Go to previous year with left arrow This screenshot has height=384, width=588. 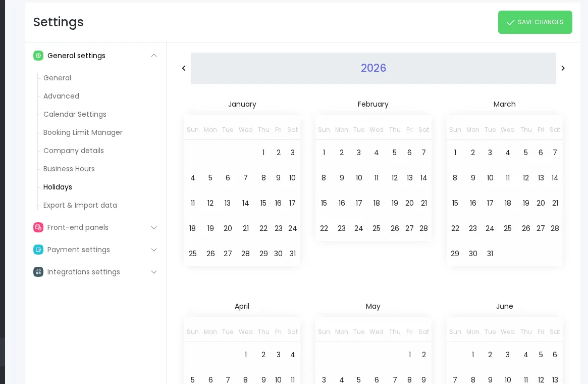184,68
